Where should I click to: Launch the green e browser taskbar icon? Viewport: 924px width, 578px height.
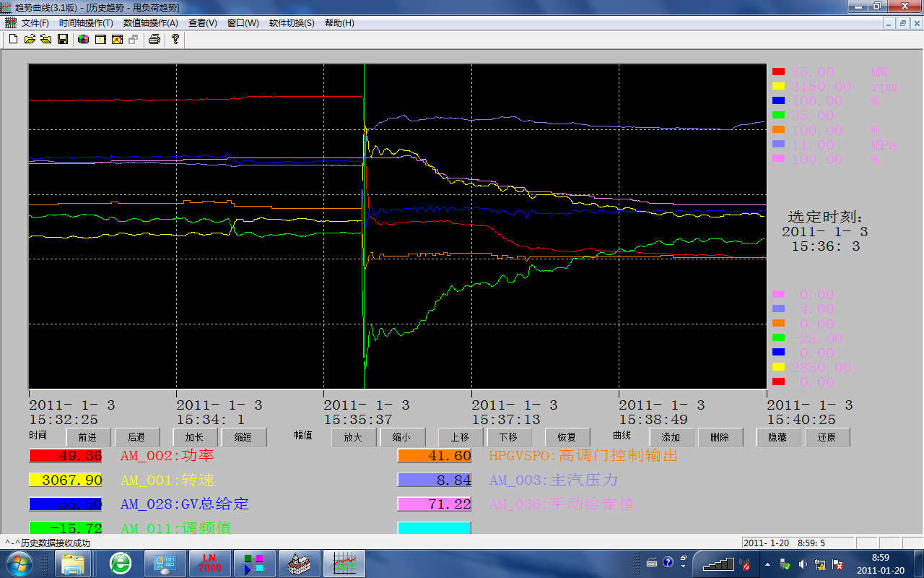point(121,563)
